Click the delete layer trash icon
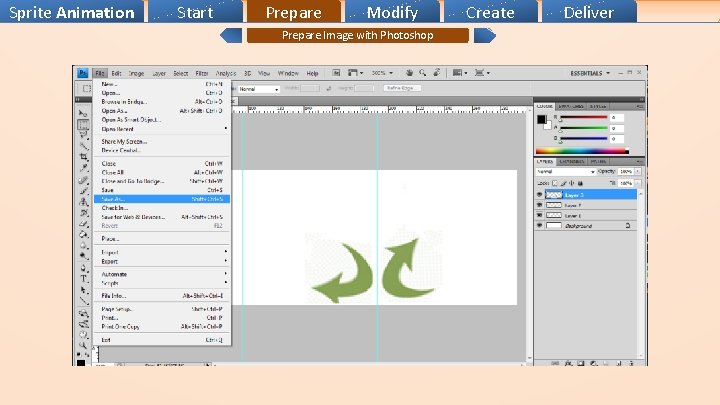 631,363
